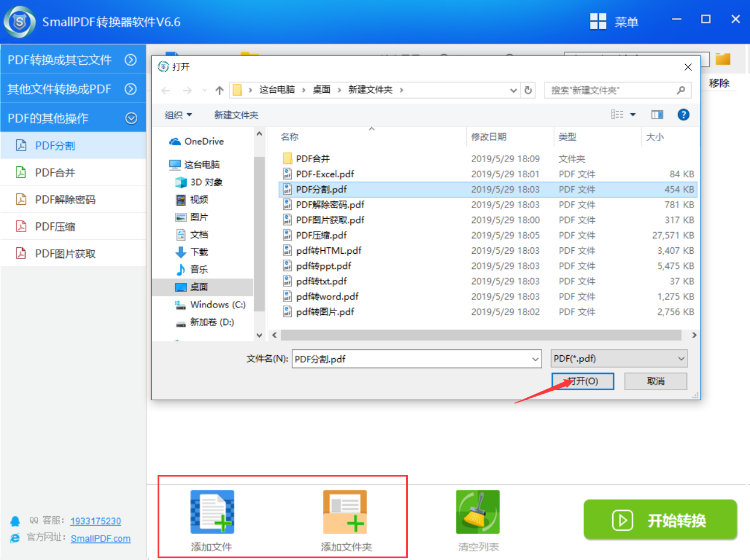Image resolution: width=750 pixels, height=560 pixels.
Task: Open the 文件名 combo box dropdown
Action: point(536,359)
